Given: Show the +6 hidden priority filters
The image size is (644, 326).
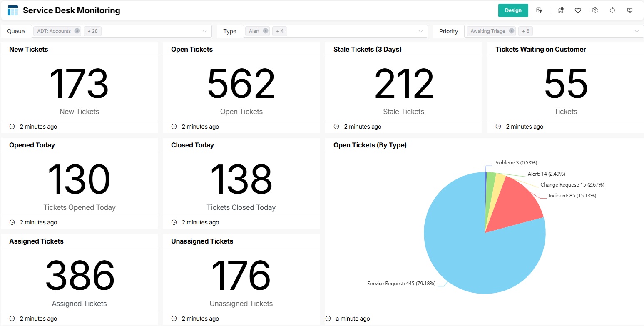Looking at the screenshot, I should (525, 31).
